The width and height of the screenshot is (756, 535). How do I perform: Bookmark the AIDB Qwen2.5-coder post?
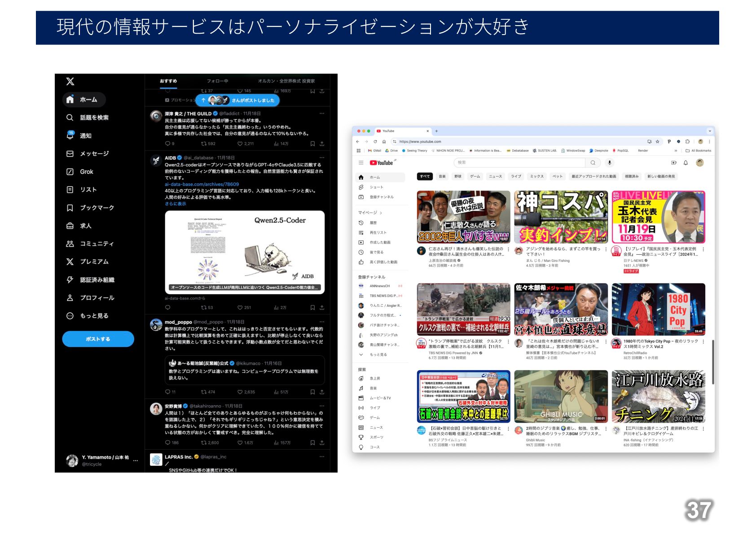[312, 308]
